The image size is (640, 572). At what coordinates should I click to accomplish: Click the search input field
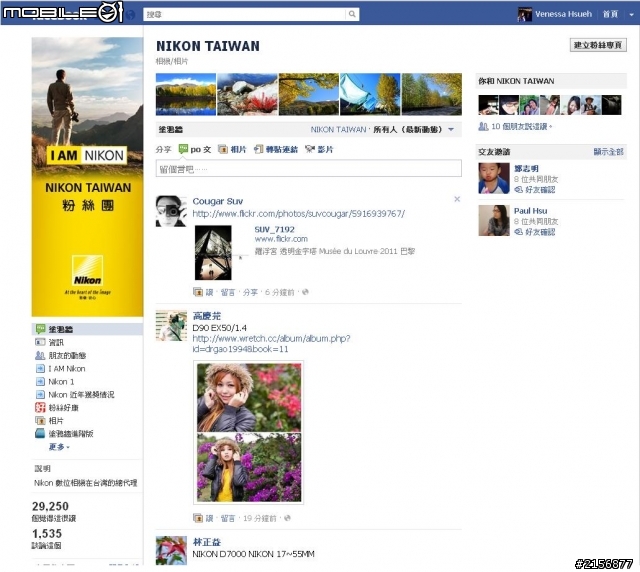click(244, 14)
